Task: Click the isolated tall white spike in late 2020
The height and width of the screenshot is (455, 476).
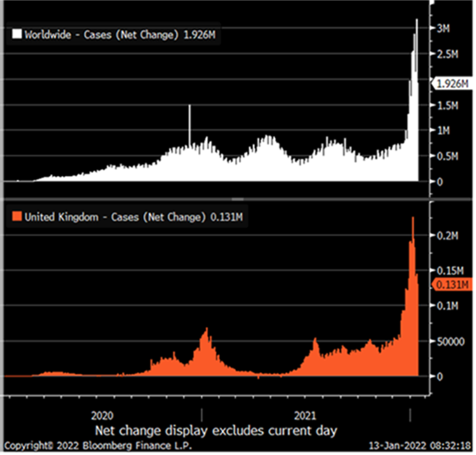Action: (x=189, y=121)
